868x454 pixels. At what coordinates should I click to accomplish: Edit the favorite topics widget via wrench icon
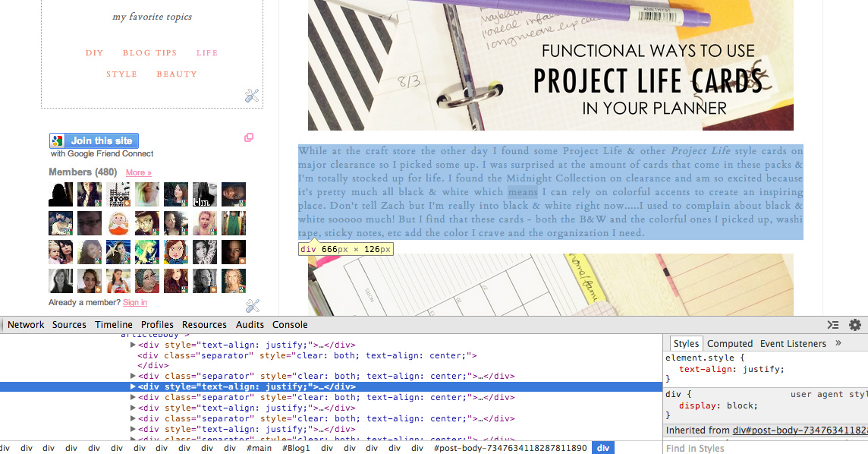[252, 96]
